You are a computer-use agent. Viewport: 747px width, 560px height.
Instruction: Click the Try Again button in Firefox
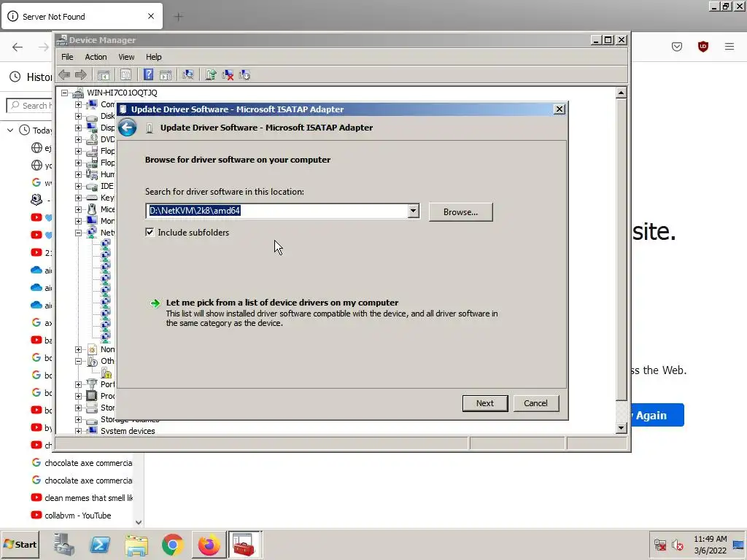pos(657,415)
